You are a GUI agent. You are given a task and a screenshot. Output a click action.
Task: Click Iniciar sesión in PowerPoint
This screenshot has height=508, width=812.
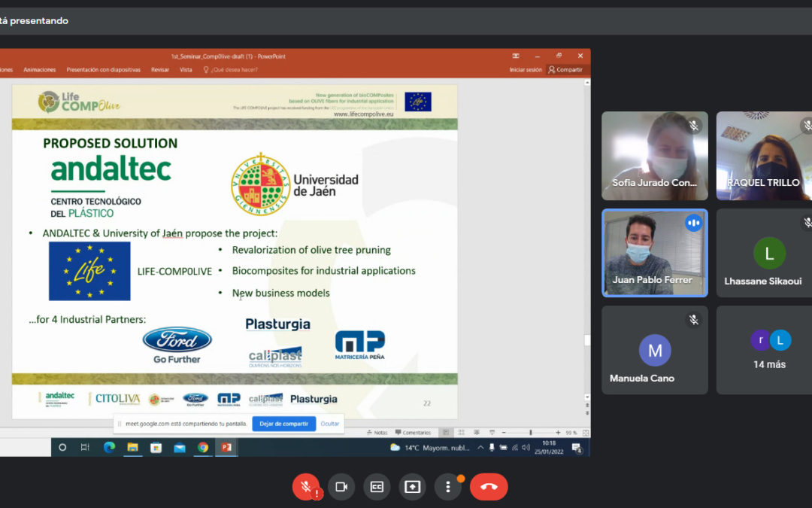click(x=526, y=69)
